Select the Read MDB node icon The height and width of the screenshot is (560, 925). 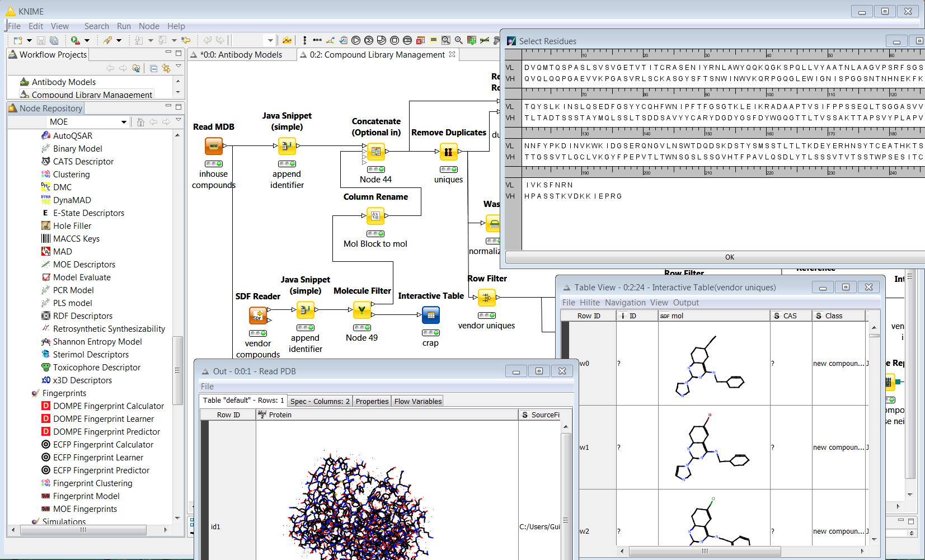coord(214,146)
